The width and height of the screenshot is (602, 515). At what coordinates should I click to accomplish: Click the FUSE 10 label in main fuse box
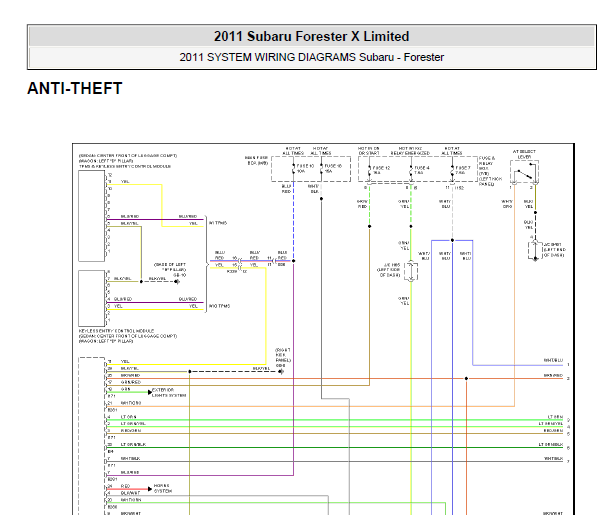point(305,166)
